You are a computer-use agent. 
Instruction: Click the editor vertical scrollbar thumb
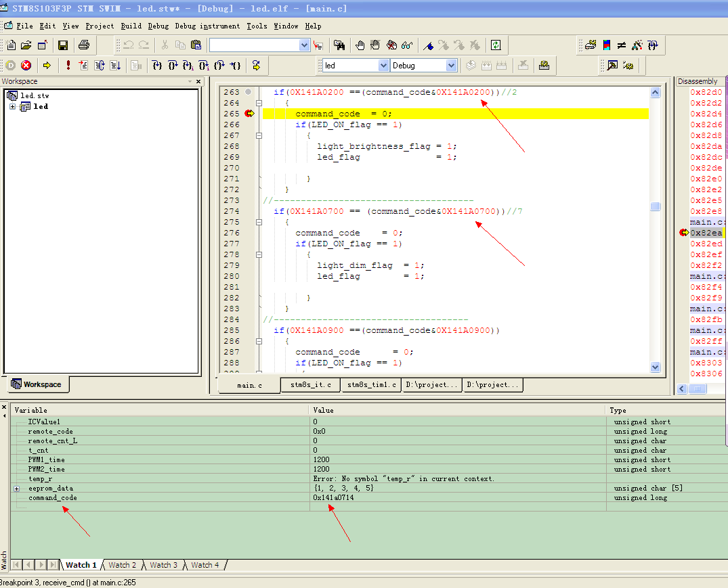655,206
